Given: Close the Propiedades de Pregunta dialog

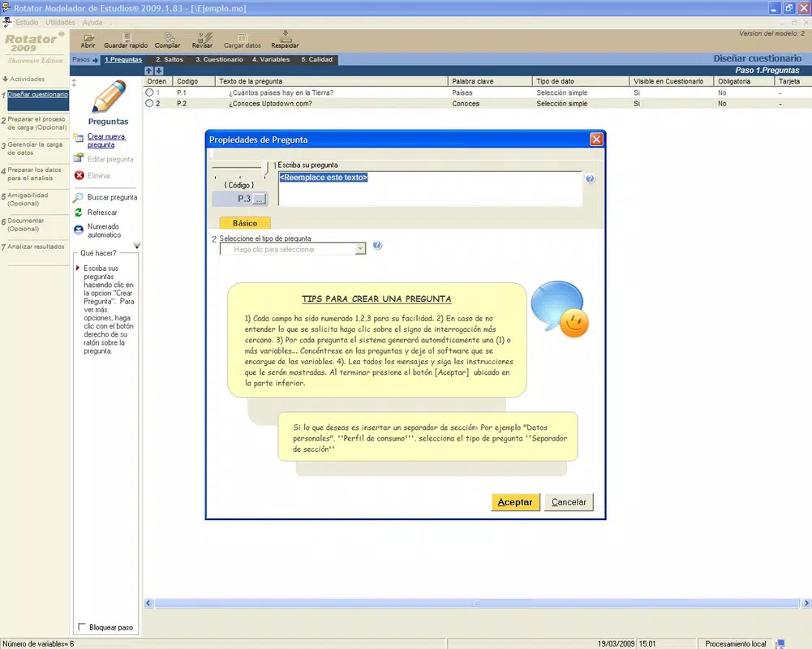Looking at the screenshot, I should point(596,140).
